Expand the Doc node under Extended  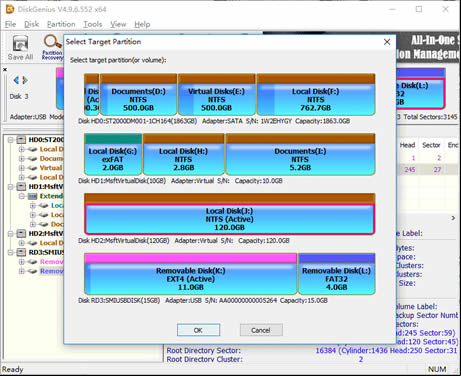point(33,224)
